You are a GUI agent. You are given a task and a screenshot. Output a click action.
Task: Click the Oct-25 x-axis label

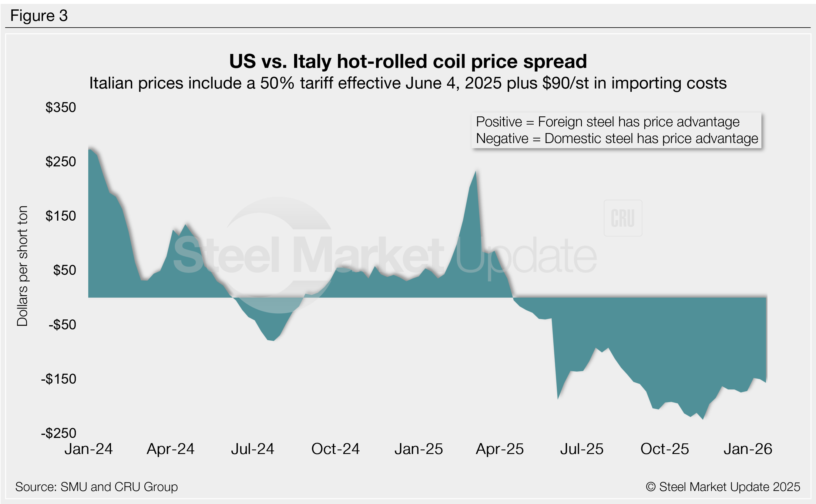pyautogui.click(x=664, y=449)
